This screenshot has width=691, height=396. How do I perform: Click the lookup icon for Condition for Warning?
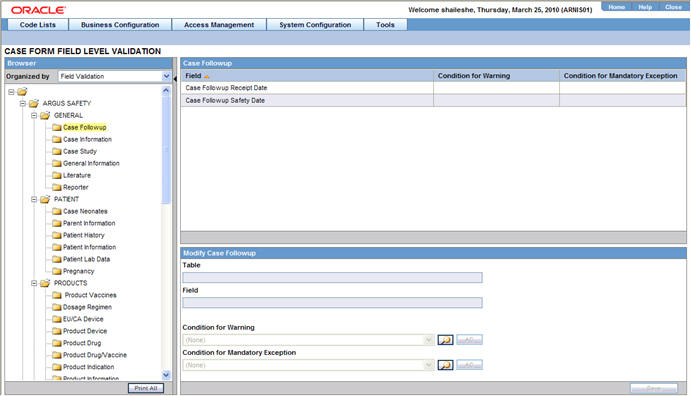445,340
